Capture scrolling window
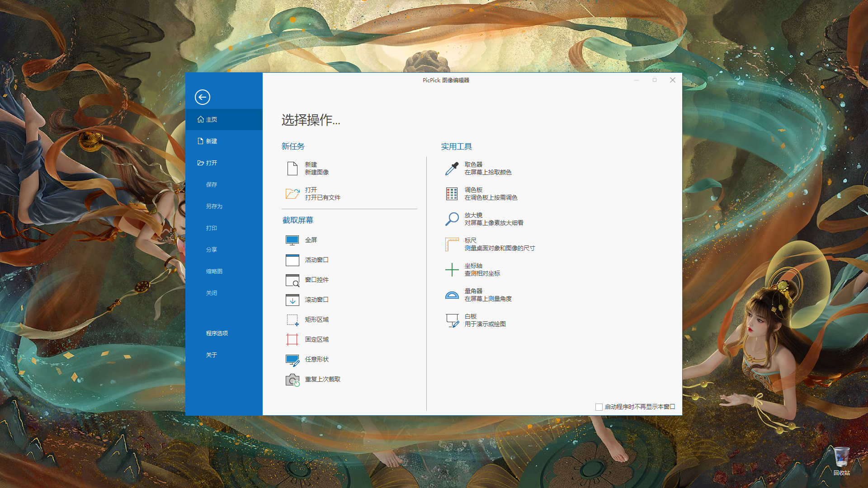This screenshot has height=488, width=868. (292, 300)
